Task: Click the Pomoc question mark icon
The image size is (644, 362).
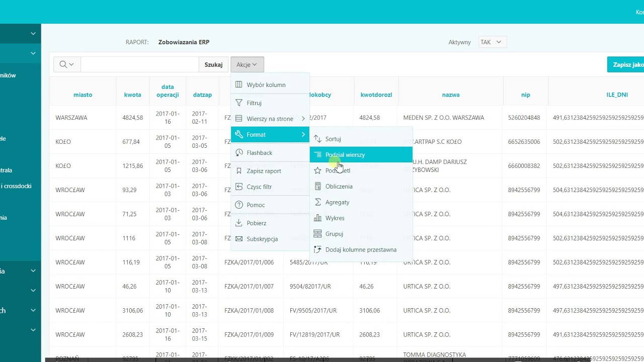Action: click(239, 205)
